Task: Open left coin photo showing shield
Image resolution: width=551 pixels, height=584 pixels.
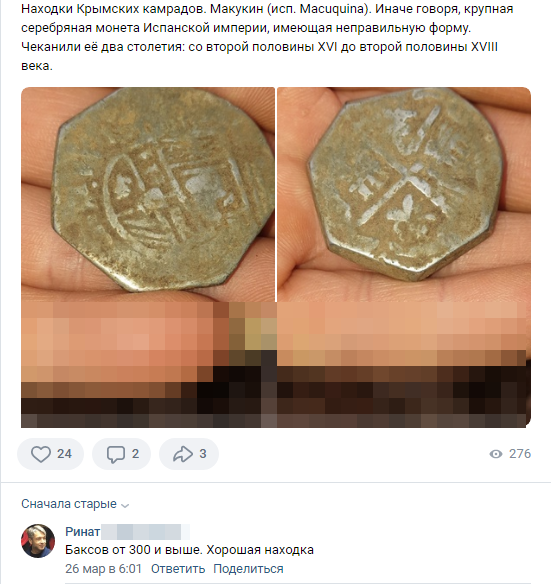Action: click(148, 194)
